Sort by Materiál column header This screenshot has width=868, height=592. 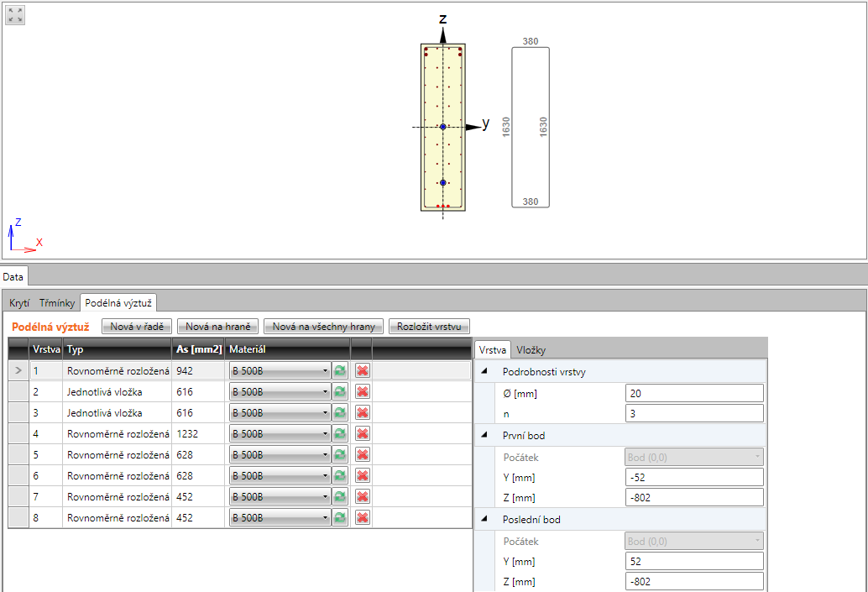click(x=288, y=348)
